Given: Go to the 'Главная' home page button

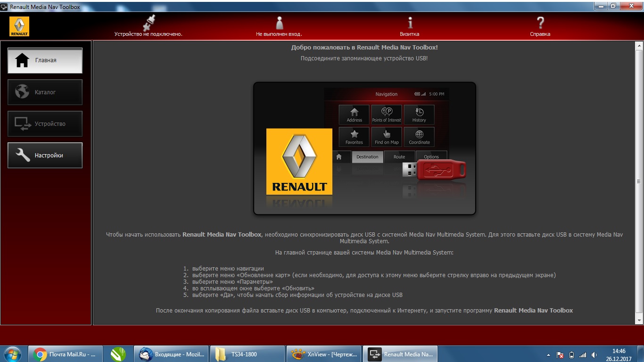Looking at the screenshot, I should tap(45, 60).
